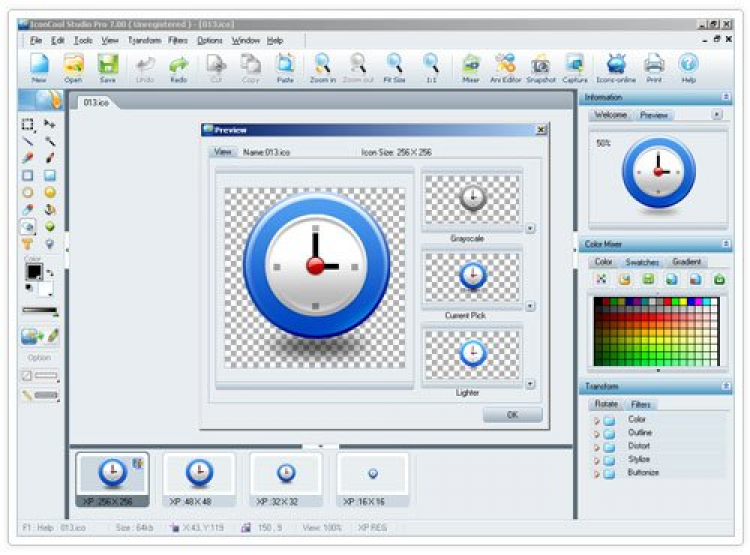
Task: Open Icons-online from the toolbar
Action: (x=616, y=68)
